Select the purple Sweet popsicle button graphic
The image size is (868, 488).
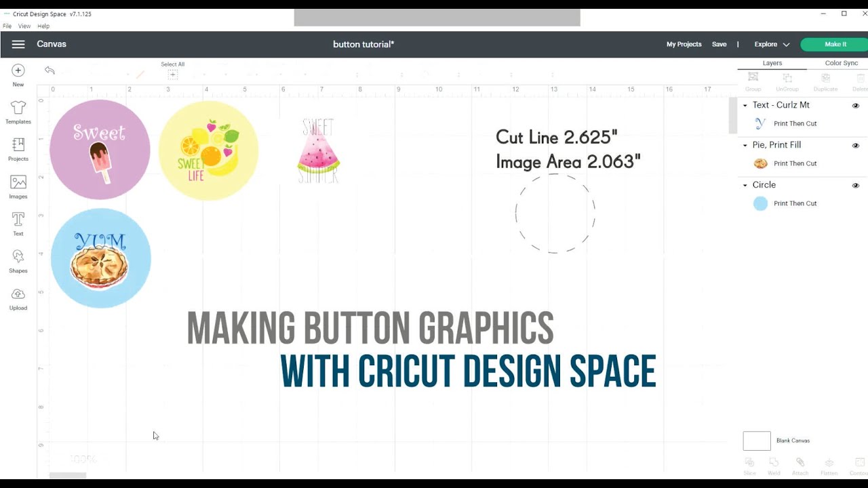pos(100,150)
